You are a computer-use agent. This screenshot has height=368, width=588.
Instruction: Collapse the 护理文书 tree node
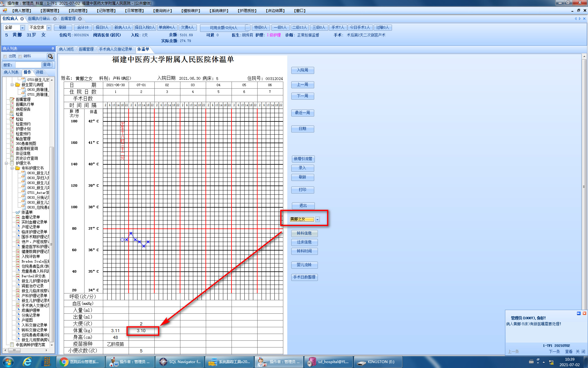click(x=6, y=163)
